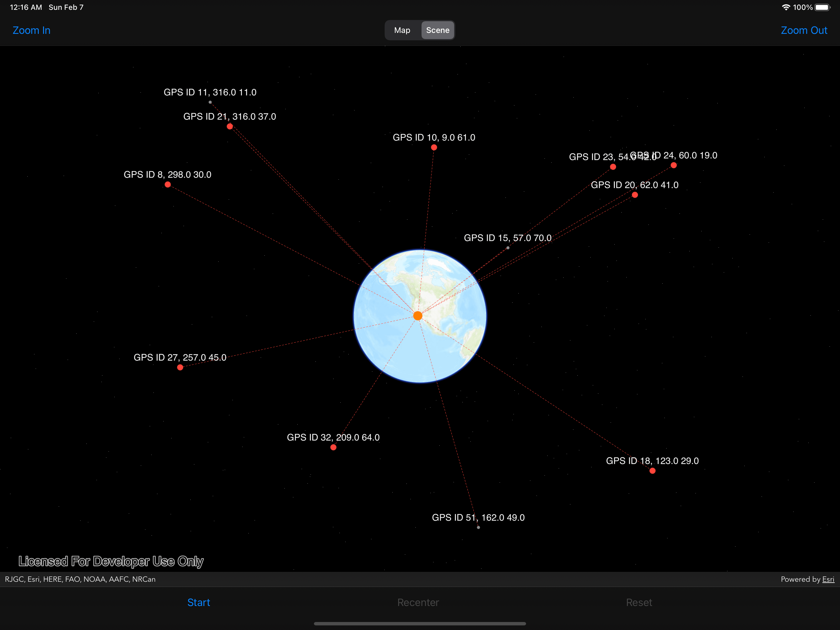Select the GPS ID 32 satellite marker

point(333,447)
